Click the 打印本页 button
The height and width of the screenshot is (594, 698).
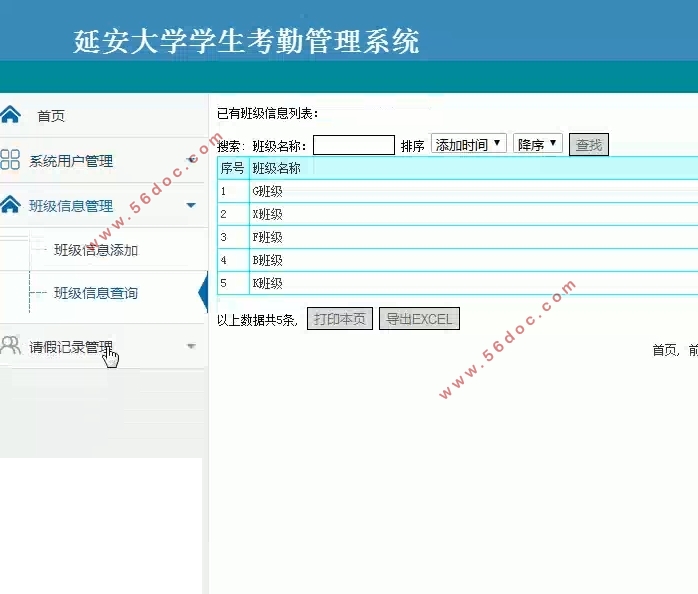coord(340,319)
